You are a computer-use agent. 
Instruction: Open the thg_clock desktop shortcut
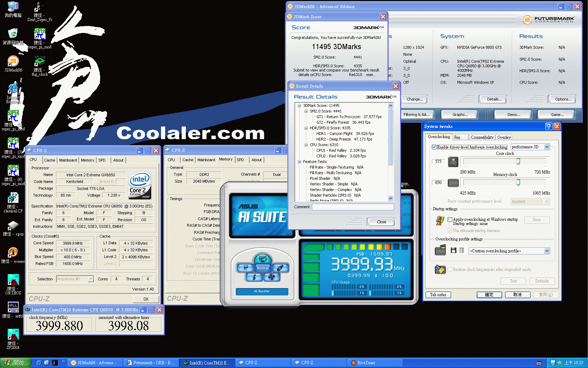[x=40, y=66]
